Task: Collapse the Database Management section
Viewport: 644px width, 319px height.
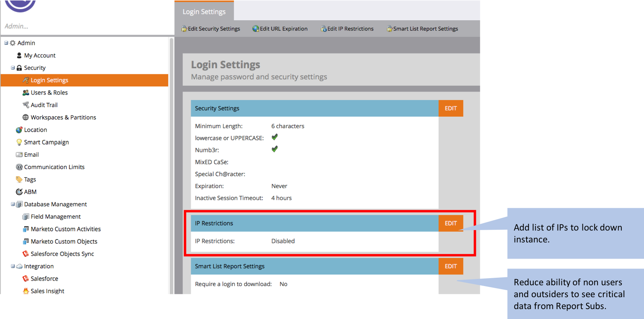Action: pos(13,204)
